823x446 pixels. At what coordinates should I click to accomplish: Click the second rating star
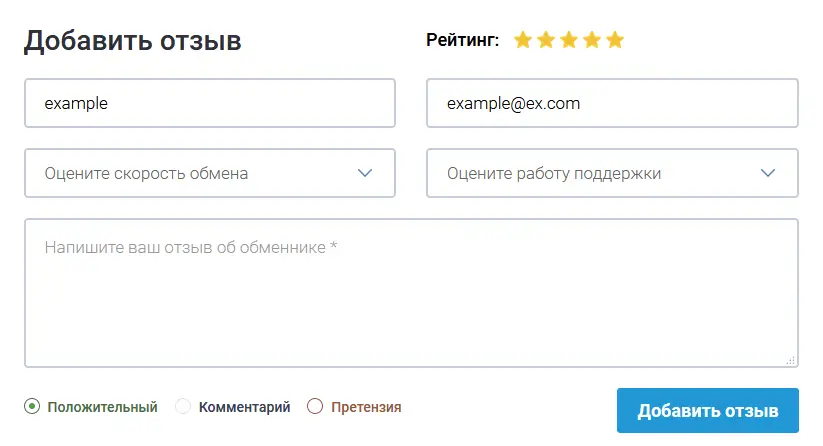pyautogui.click(x=545, y=40)
